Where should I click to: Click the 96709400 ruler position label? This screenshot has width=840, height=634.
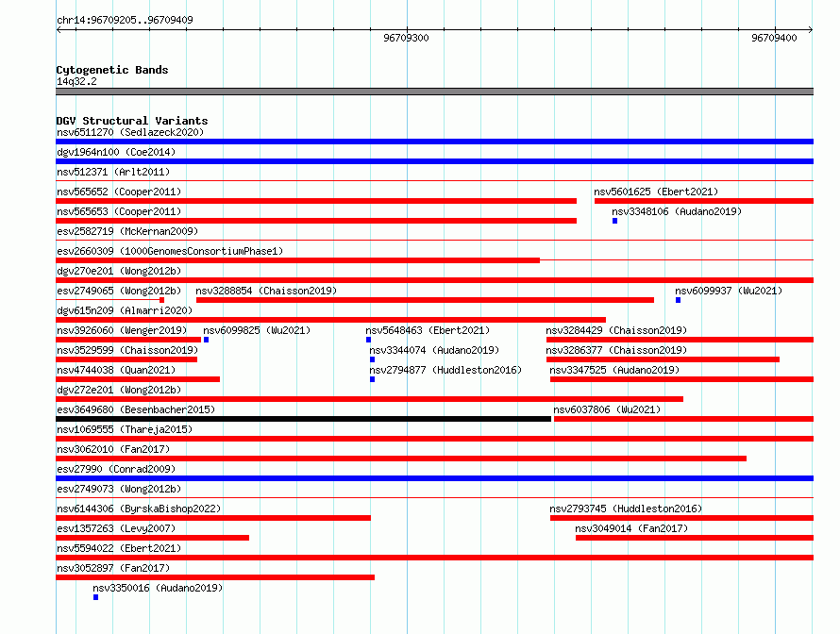pyautogui.click(x=774, y=38)
